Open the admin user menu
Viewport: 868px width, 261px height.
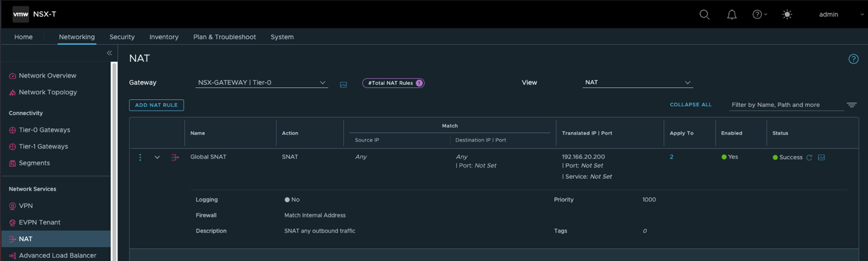(841, 15)
